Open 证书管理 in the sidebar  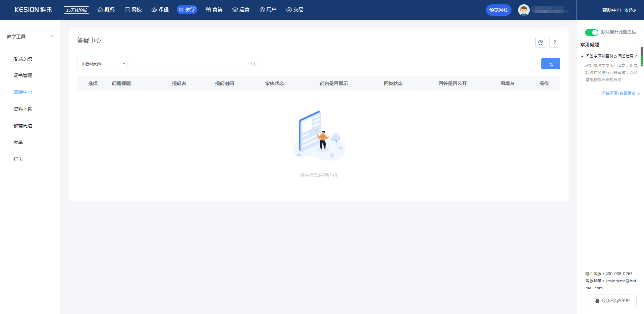pyautogui.click(x=23, y=75)
